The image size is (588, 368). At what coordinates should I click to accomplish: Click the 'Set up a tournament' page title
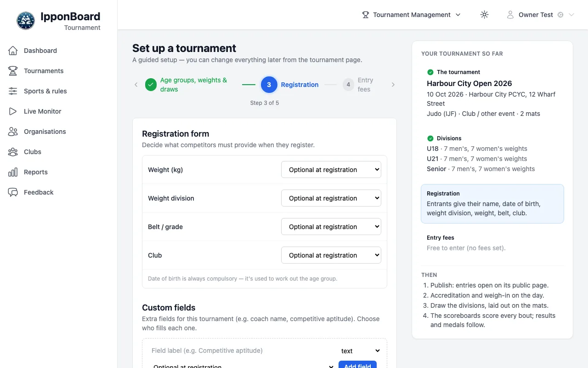[184, 48]
